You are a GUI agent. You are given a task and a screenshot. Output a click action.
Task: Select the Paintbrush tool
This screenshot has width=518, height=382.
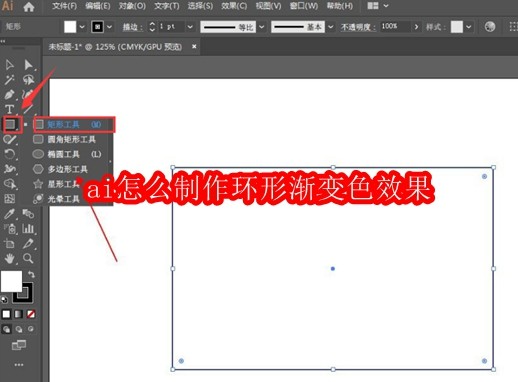pyautogui.click(x=9, y=139)
